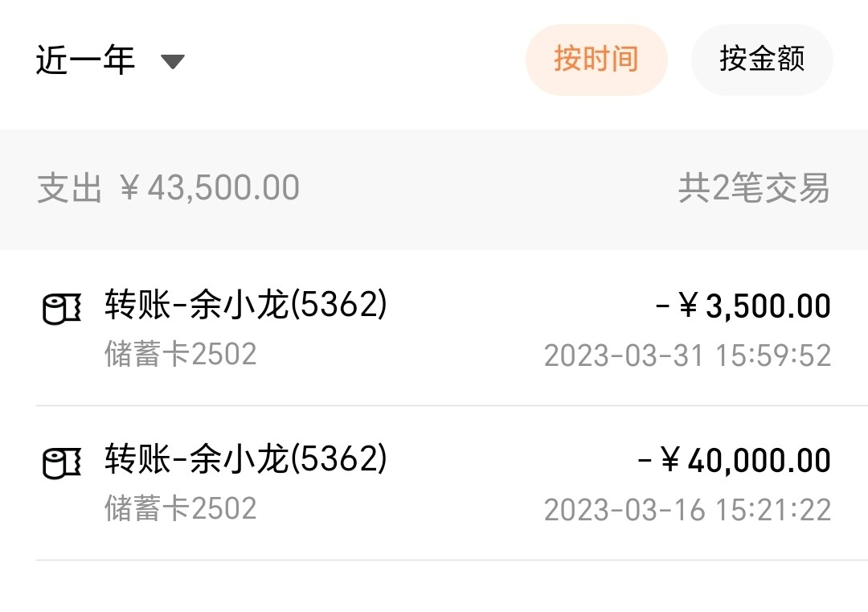
Task: Select the timestamp 2023-03-31 15:59:52
Action: pos(687,355)
